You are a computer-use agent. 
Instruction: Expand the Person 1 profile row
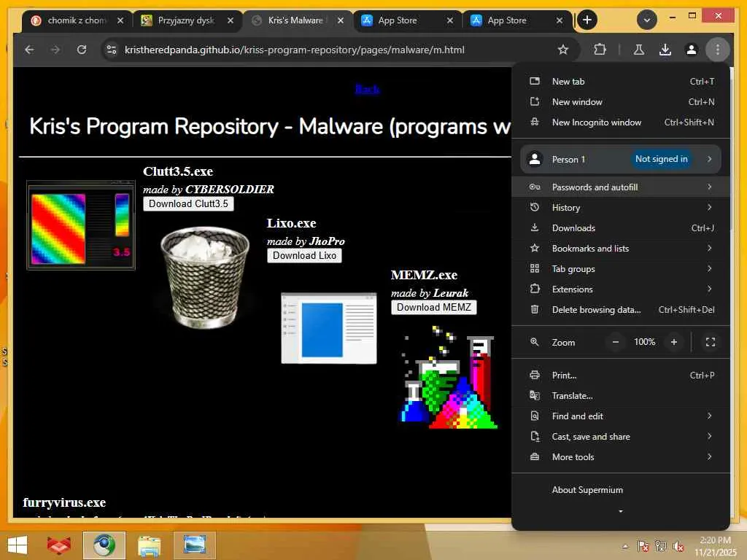tap(621, 159)
